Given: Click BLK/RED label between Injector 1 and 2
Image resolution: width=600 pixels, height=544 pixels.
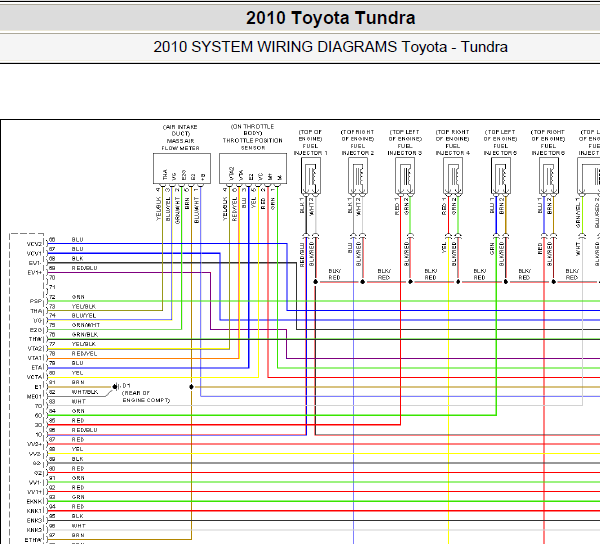Looking at the screenshot, I should click(334, 274).
